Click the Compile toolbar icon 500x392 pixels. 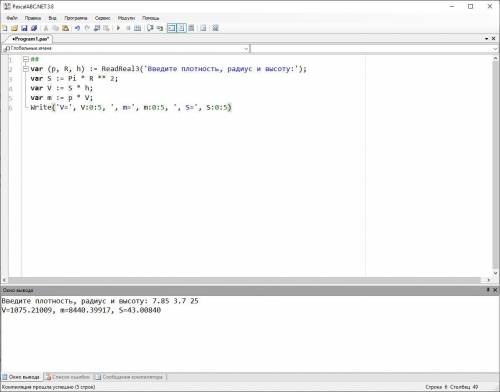coord(137,28)
